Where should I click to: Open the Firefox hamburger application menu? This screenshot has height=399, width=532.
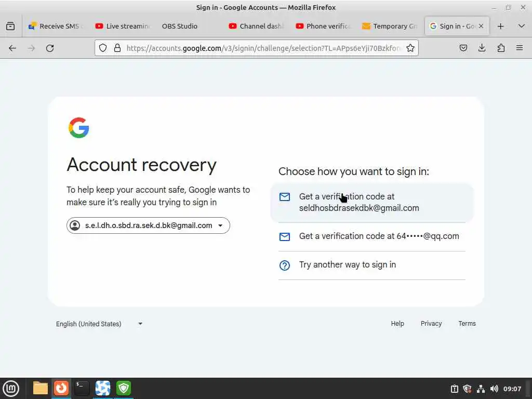(520, 48)
